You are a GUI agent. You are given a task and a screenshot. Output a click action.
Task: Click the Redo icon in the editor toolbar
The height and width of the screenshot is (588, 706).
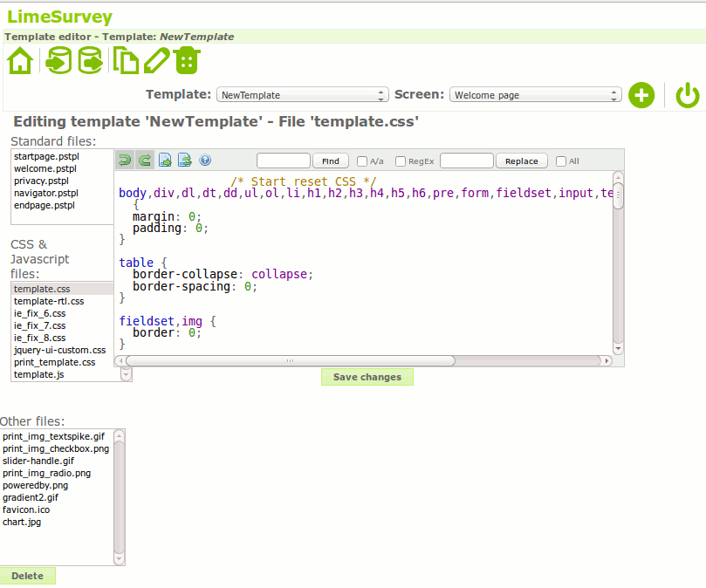(145, 161)
